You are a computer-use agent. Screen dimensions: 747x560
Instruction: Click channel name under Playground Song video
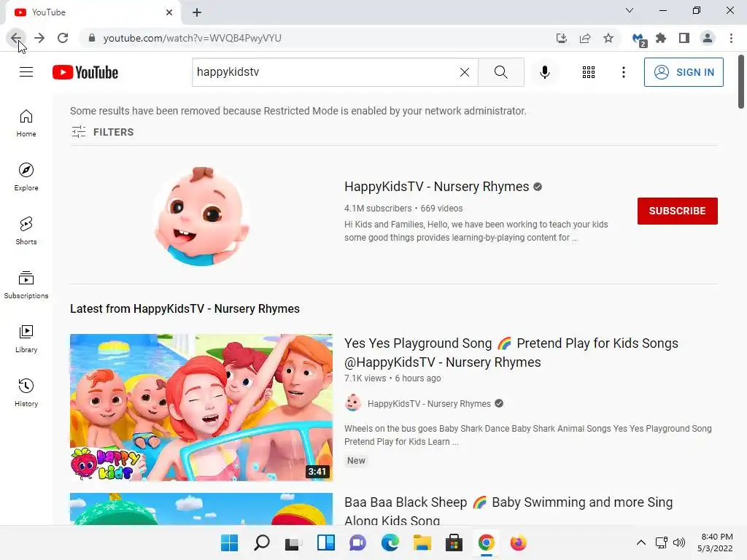pyautogui.click(x=429, y=403)
